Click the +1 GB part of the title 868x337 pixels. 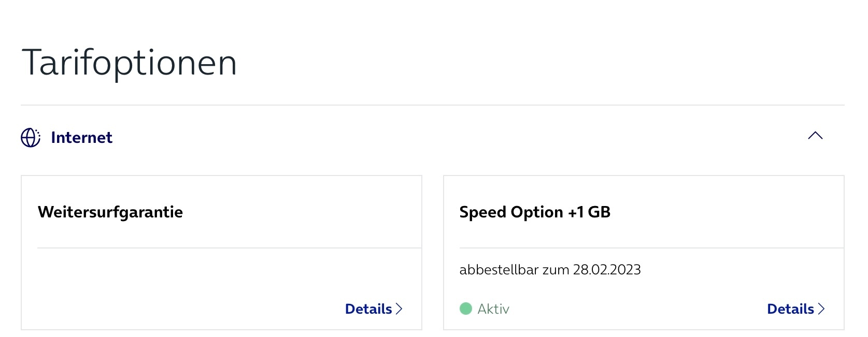pyautogui.click(x=589, y=212)
